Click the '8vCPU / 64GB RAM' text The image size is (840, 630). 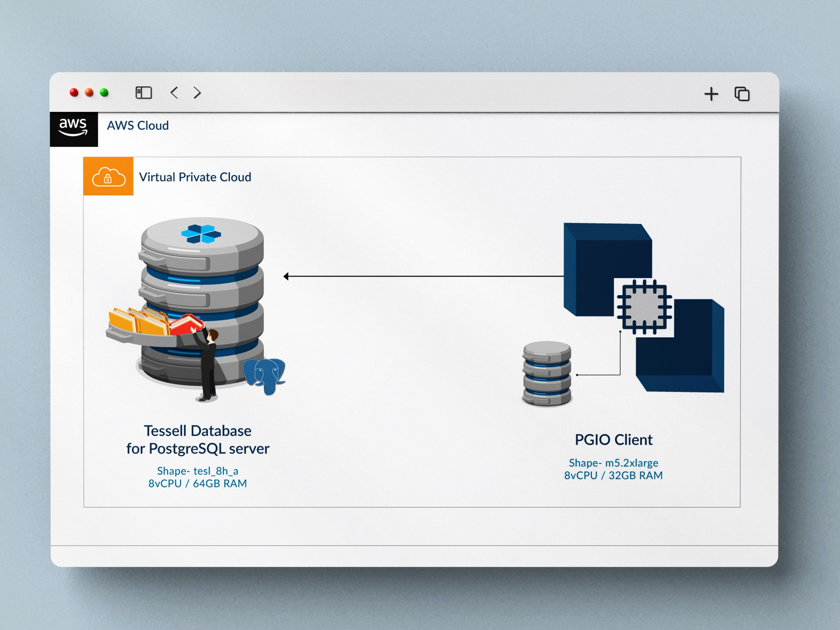tap(198, 483)
